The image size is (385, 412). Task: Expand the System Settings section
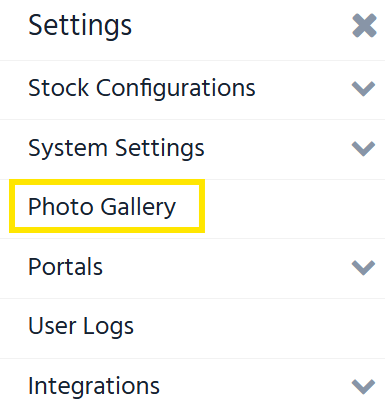click(192, 149)
